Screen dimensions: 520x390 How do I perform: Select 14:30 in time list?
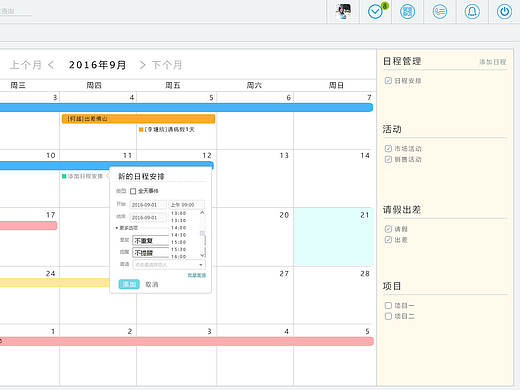(x=179, y=235)
